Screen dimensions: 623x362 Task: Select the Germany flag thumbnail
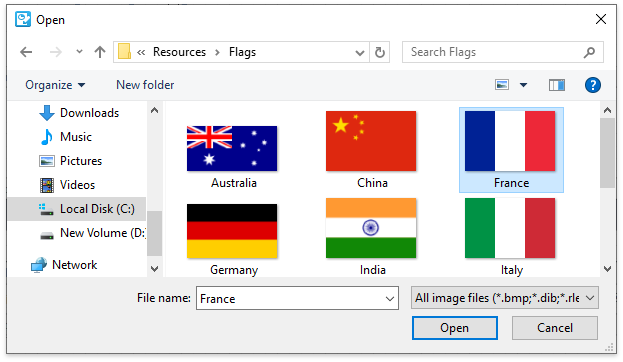(x=232, y=231)
